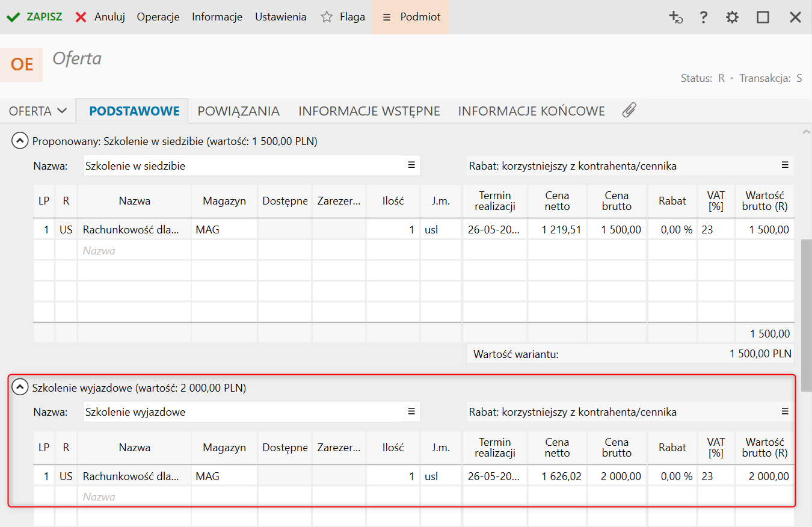Open list icon in Szkolenie w siedzibie name field
812x527 pixels.
click(x=412, y=165)
